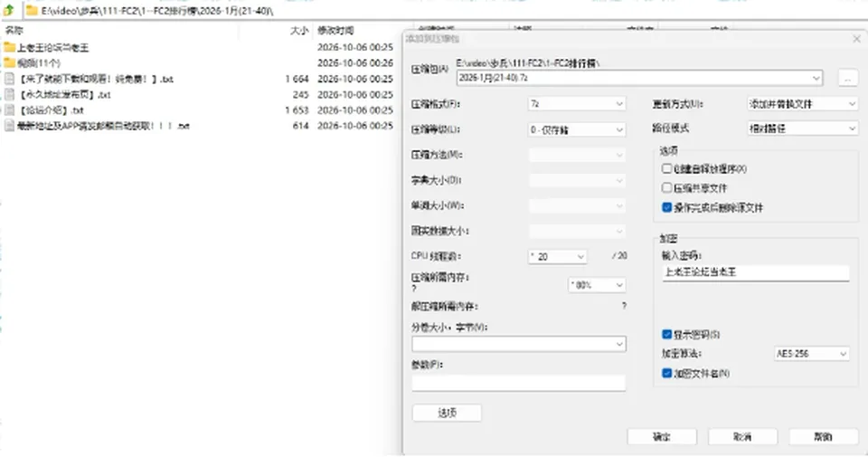Toggle 创建自释放程序 checkbox
The height and width of the screenshot is (457, 868).
667,168
